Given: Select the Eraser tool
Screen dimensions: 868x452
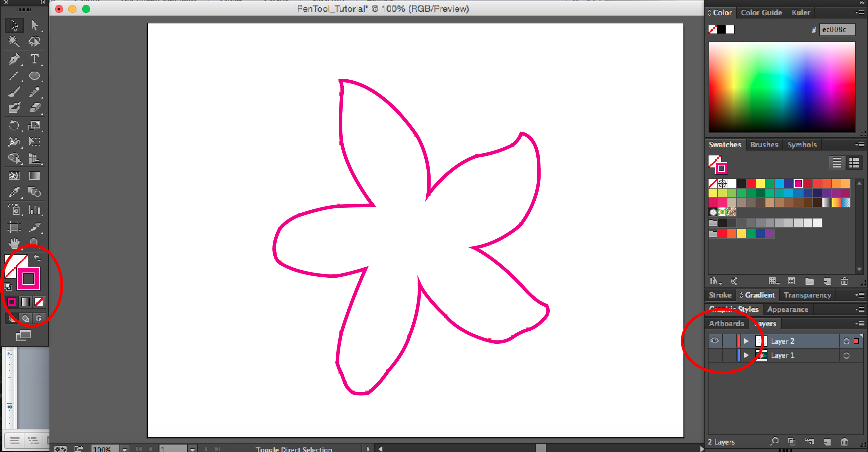Looking at the screenshot, I should tap(35, 108).
